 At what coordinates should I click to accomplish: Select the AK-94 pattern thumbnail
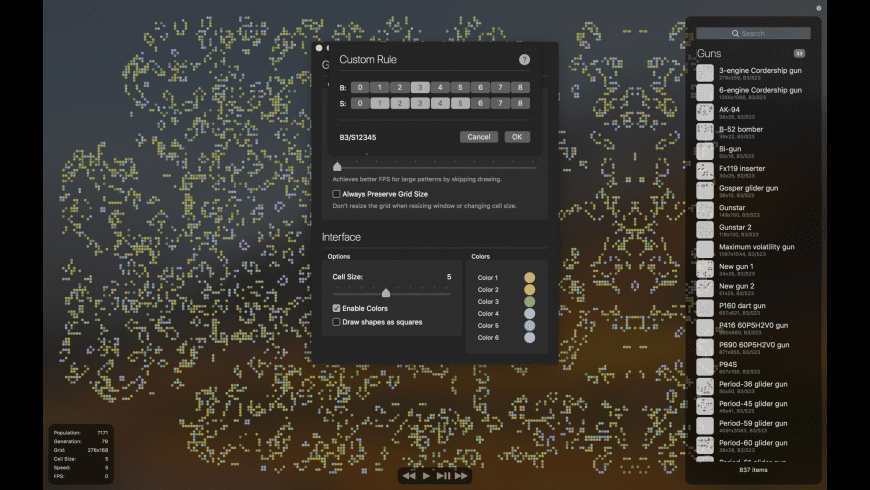[705, 112]
